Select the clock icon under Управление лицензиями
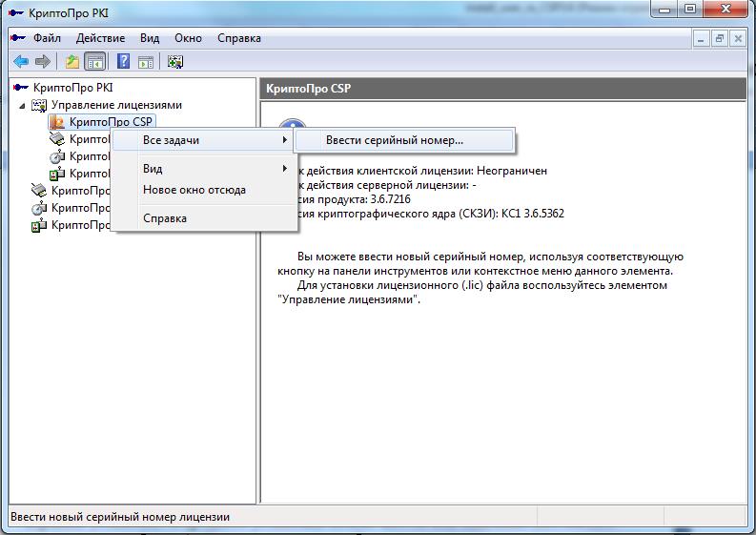The image size is (756, 535). [x=57, y=156]
